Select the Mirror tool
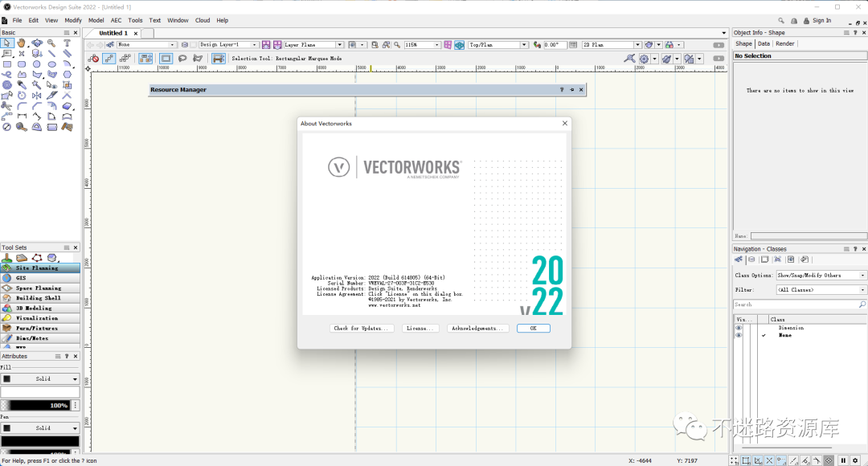The height and width of the screenshot is (466, 868). coord(36,96)
